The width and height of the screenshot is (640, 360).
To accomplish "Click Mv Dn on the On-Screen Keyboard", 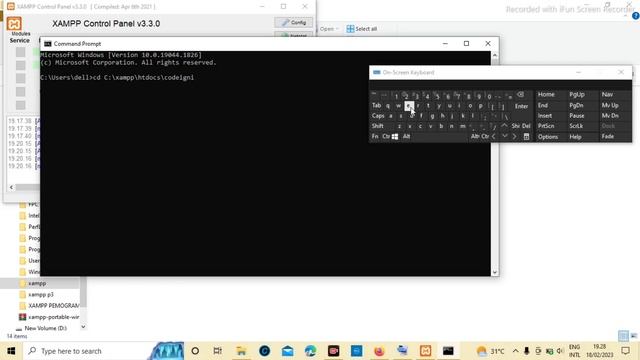I will tap(610, 116).
